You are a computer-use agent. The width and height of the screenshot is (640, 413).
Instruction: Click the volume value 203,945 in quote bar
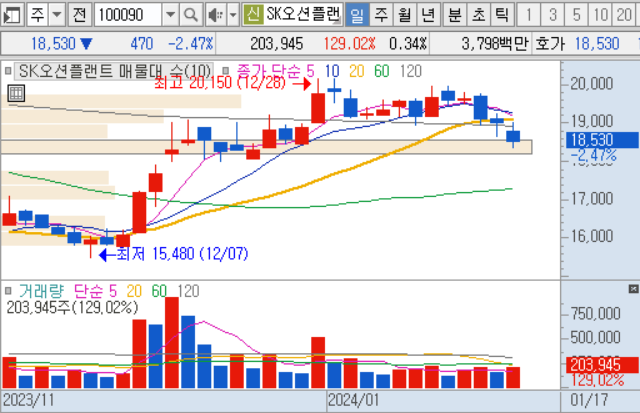pyautogui.click(x=276, y=43)
